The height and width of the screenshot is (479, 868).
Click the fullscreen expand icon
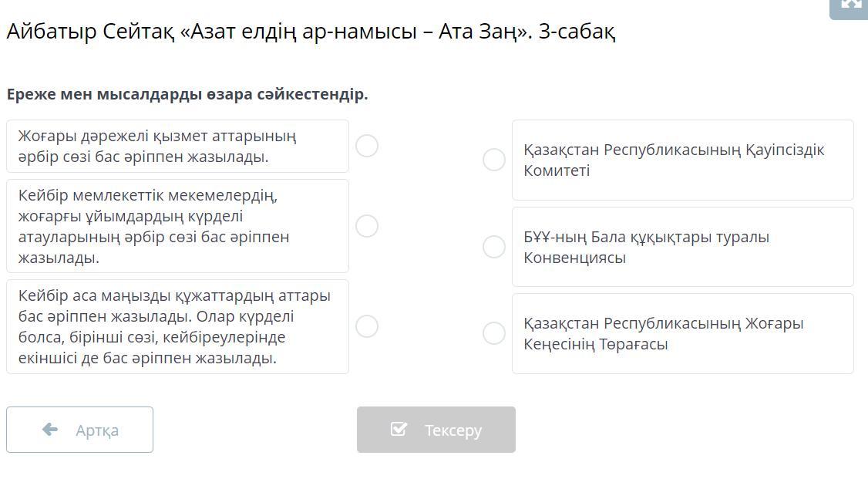pos(850,5)
